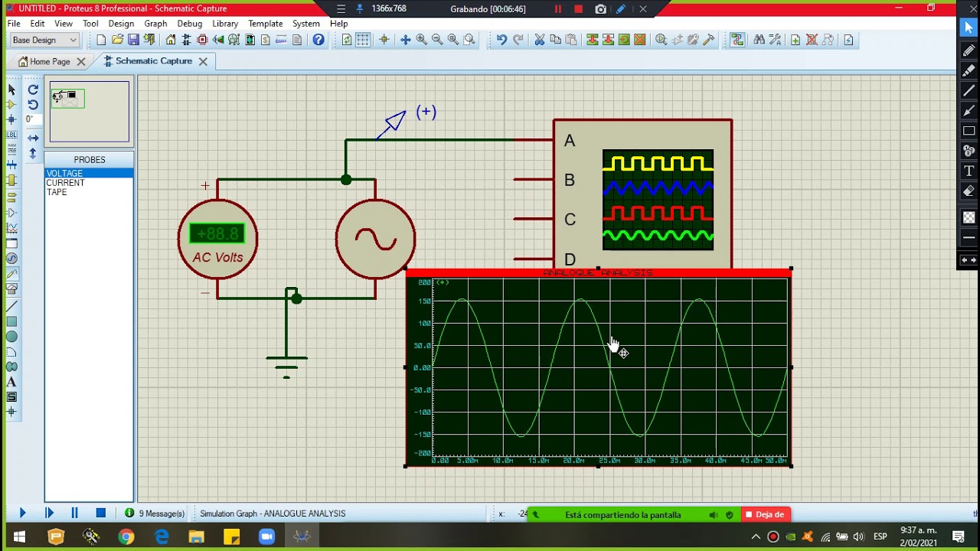The width and height of the screenshot is (980, 551).
Task: Zoom out with the magnifier minus icon
Action: [437, 40]
